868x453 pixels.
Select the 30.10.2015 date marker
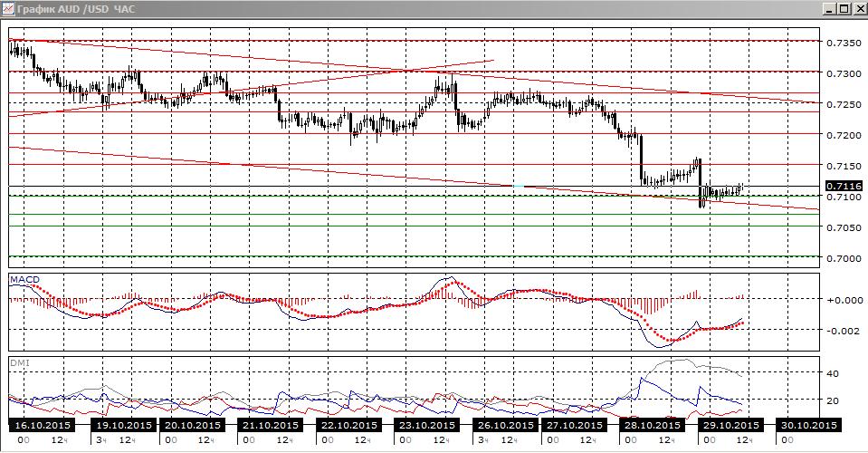pyautogui.click(x=809, y=425)
